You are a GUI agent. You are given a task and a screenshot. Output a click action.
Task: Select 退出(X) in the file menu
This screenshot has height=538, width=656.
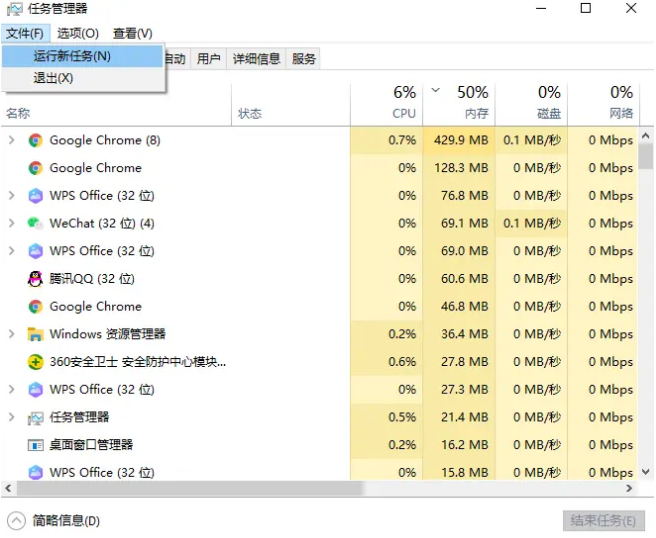(x=53, y=78)
